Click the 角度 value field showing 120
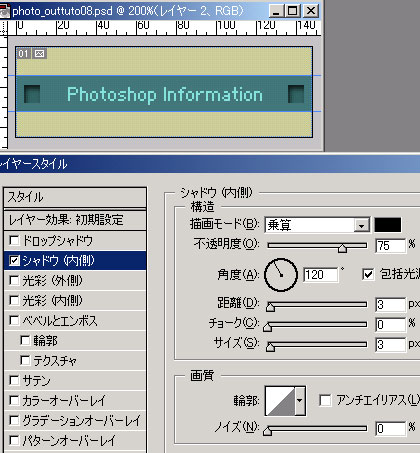420x453 pixels. point(321,275)
